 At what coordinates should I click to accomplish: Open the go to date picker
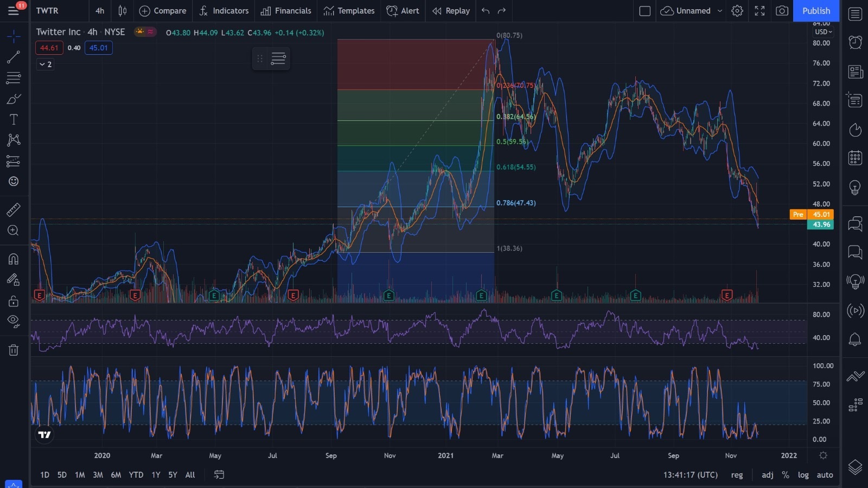pyautogui.click(x=219, y=475)
